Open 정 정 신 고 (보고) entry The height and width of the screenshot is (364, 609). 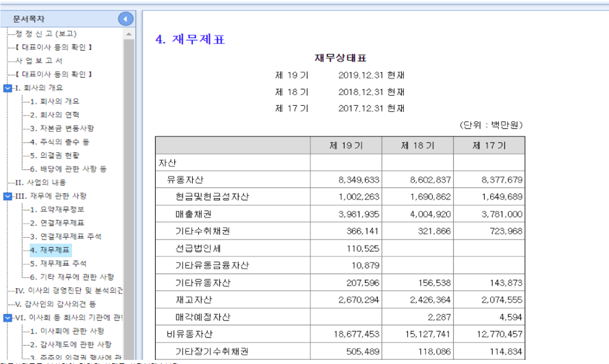coord(46,33)
